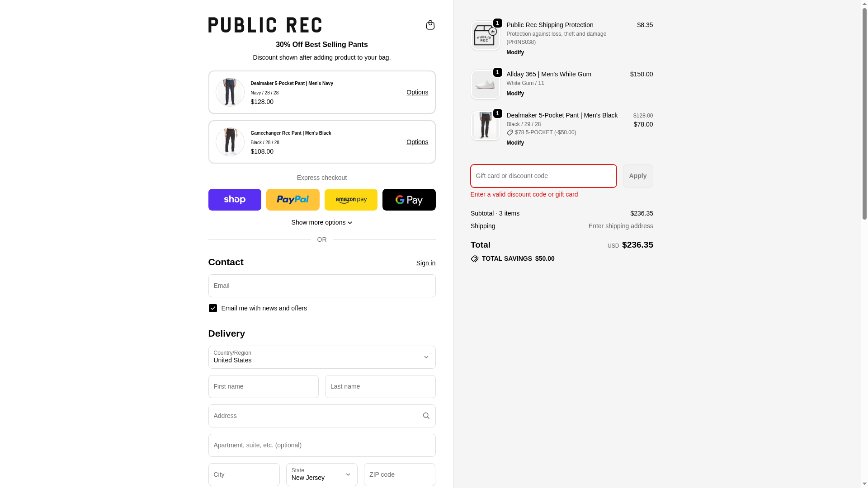Image resolution: width=868 pixels, height=488 pixels.
Task: Select Amazon Pay express checkout
Action: (x=351, y=200)
